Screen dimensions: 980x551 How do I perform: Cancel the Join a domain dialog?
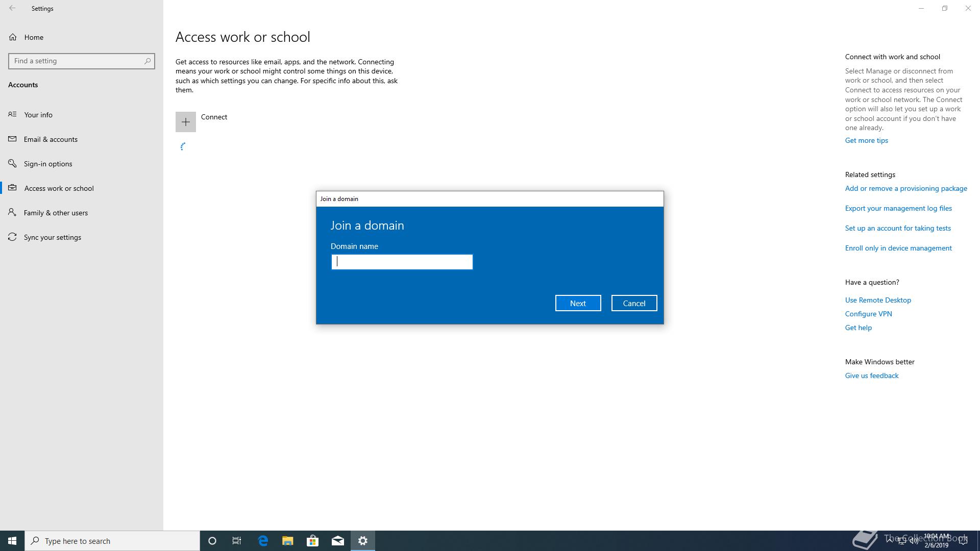tap(634, 303)
